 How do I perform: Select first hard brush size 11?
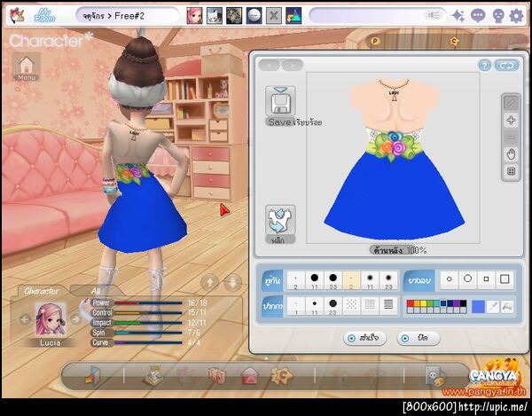tap(315, 280)
